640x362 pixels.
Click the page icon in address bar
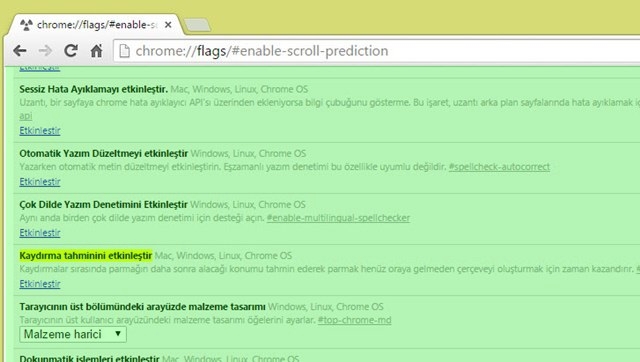[x=124, y=51]
